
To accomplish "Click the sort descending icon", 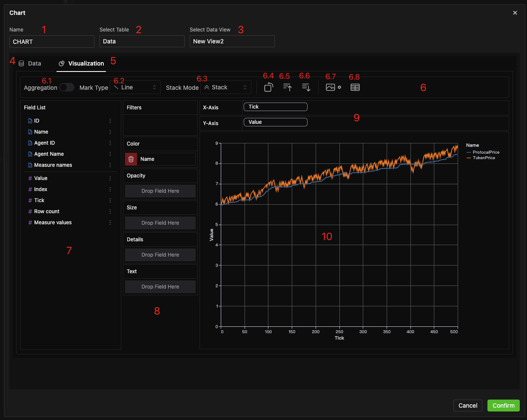I will coord(306,87).
